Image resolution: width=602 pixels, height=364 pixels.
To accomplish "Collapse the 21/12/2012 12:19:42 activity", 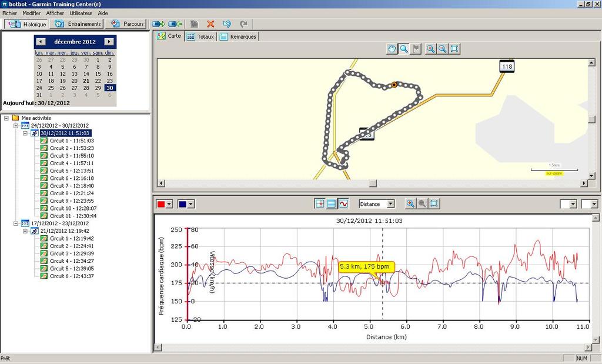I will (x=25, y=231).
